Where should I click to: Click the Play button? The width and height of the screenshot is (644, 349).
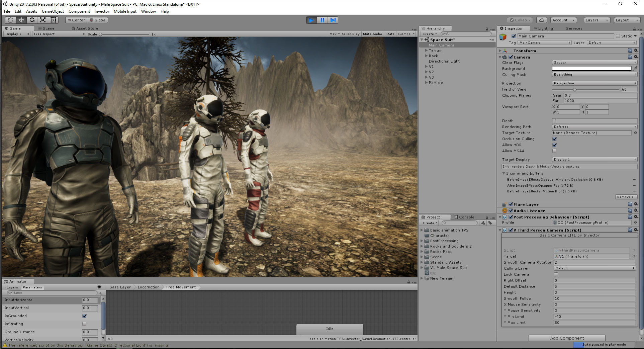tap(311, 20)
